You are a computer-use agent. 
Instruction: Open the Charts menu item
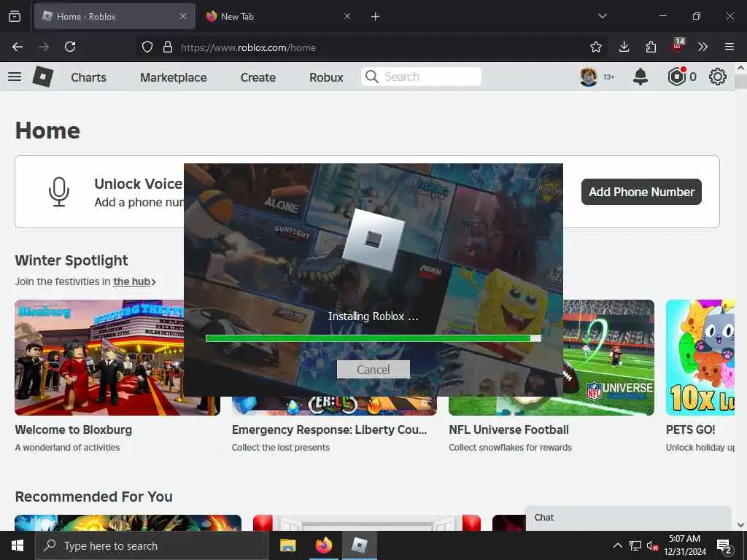click(88, 77)
